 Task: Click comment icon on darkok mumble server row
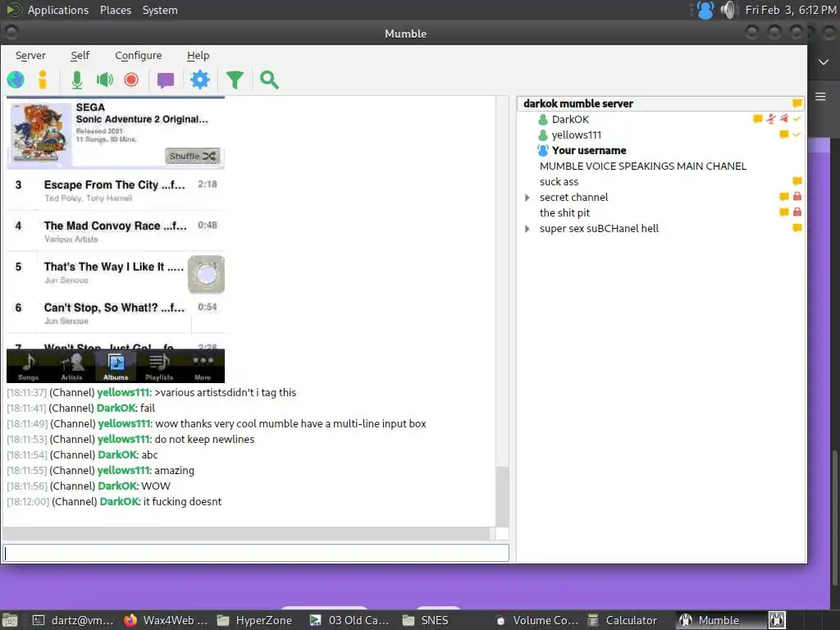pyautogui.click(x=797, y=103)
